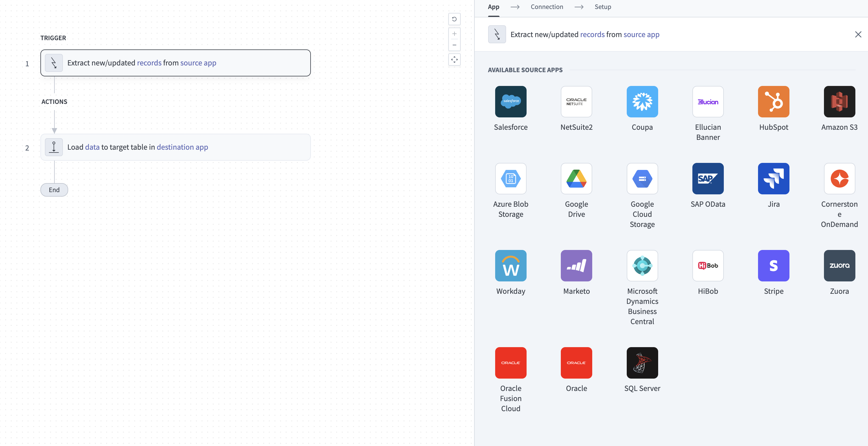Select the trigger step Extract new/updated records
The width and height of the screenshot is (868, 446).
pyautogui.click(x=175, y=63)
